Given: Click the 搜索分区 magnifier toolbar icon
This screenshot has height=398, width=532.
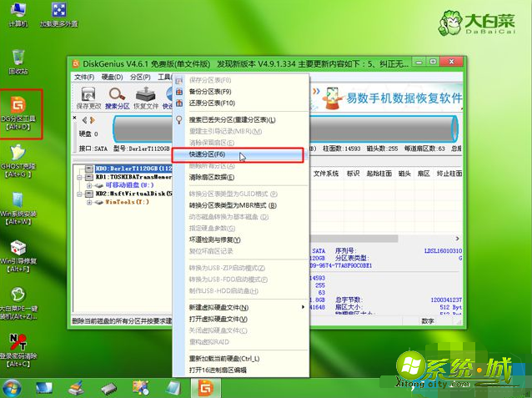Looking at the screenshot, I should pyautogui.click(x=117, y=98).
